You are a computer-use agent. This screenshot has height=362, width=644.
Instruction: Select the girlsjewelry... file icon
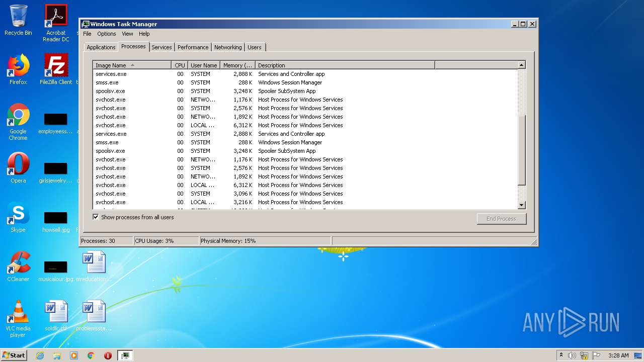(56, 172)
